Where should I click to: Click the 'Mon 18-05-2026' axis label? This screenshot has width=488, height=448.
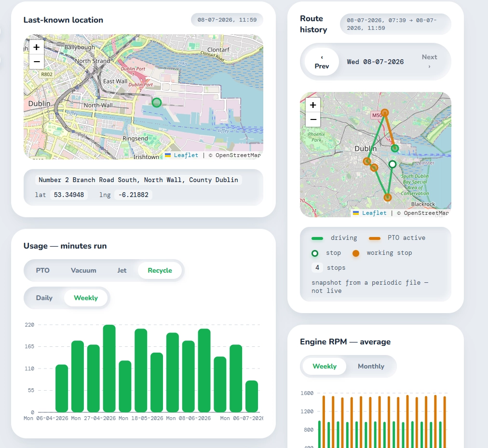click(x=141, y=418)
